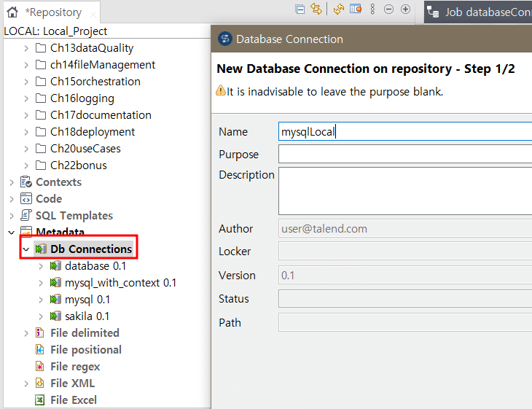Click the Repository home icon
Image resolution: width=532 pixels, height=409 pixels.
coord(12,12)
